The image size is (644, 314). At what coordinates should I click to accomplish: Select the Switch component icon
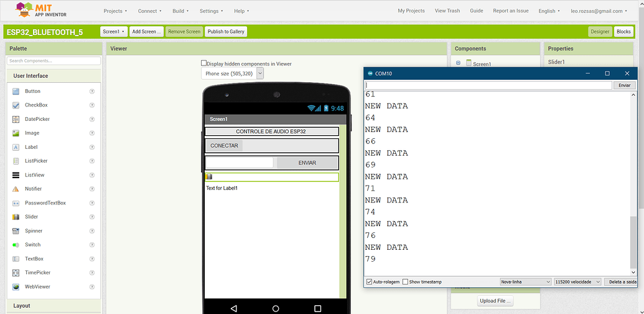pyautogui.click(x=16, y=245)
